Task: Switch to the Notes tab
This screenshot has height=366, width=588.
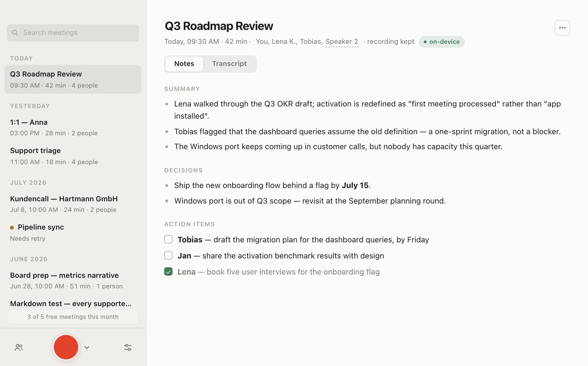Action: pos(184,64)
